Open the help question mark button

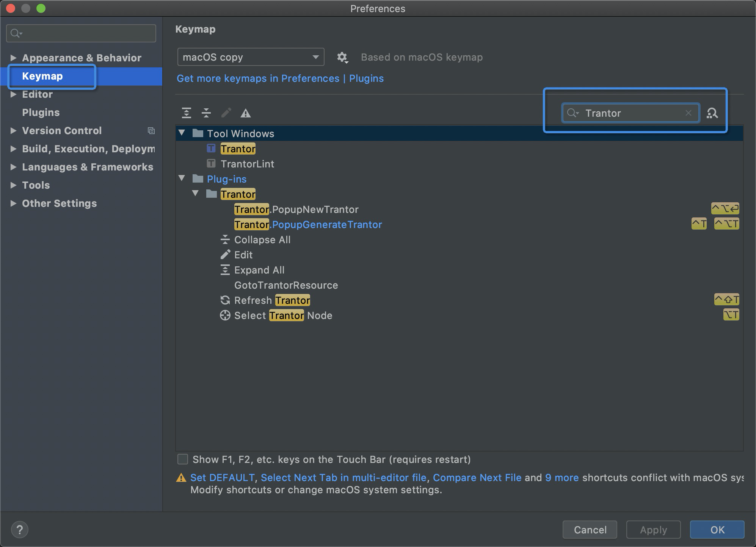(x=20, y=530)
